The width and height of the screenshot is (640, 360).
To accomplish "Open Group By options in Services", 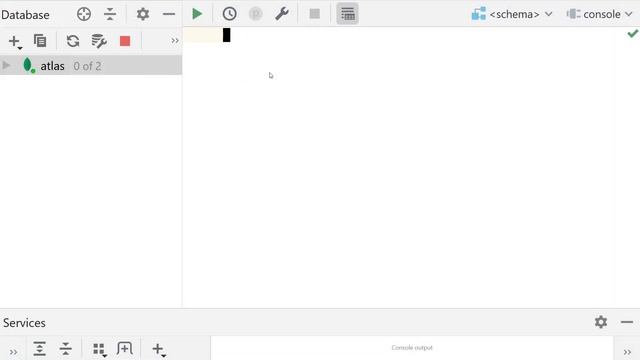I will [100, 350].
